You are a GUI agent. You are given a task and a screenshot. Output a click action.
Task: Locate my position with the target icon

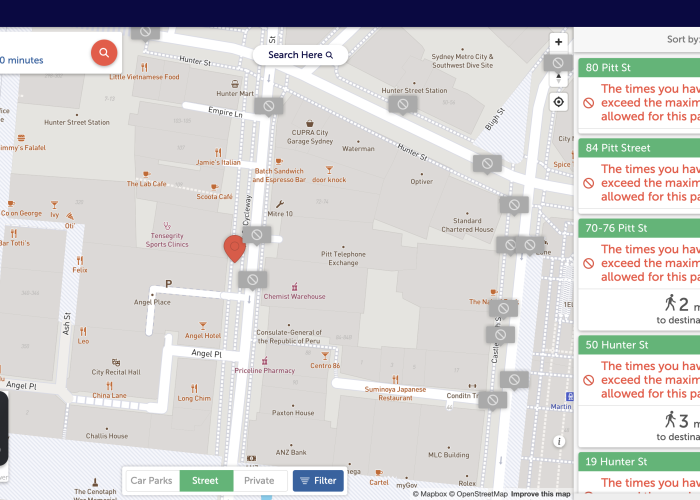click(x=558, y=102)
